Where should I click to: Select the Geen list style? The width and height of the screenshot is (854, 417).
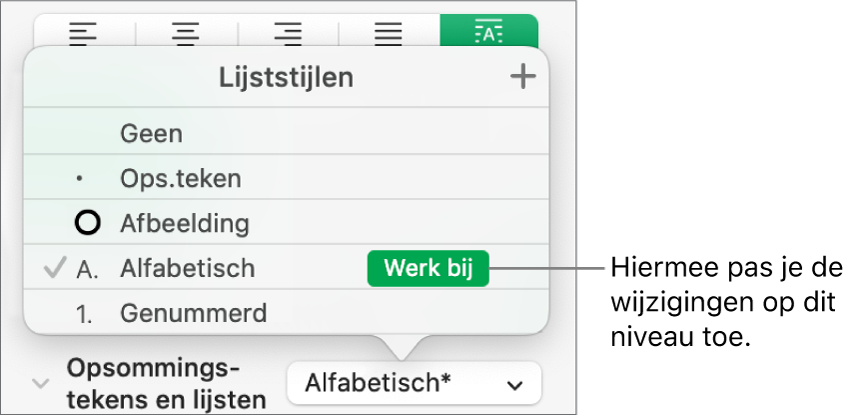151,133
